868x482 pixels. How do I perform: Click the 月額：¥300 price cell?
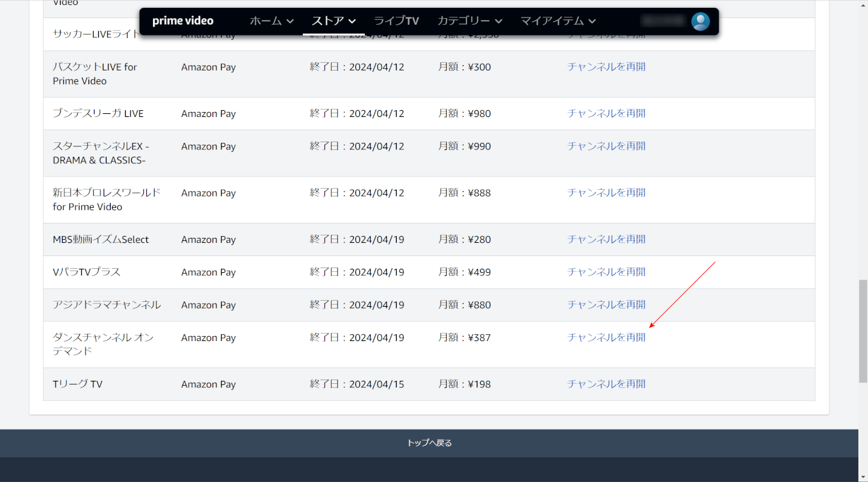(465, 67)
